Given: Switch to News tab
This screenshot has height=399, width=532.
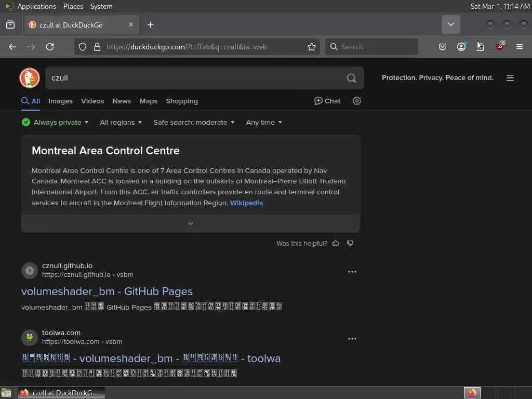Looking at the screenshot, I should (122, 101).
